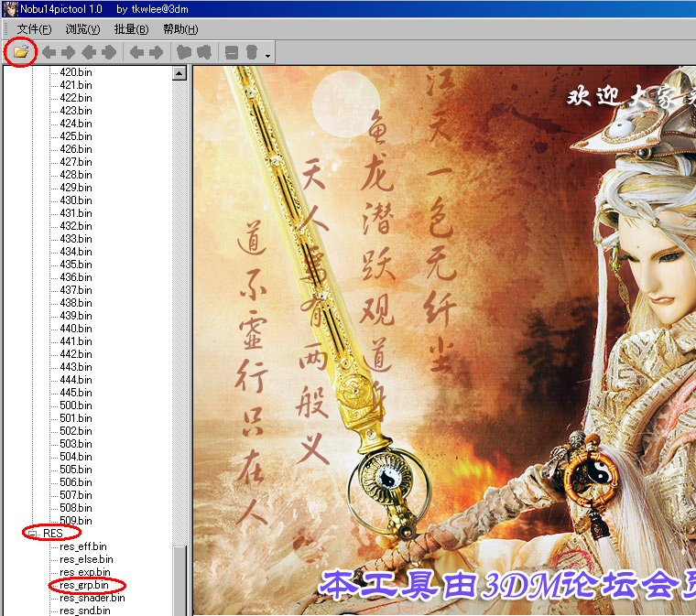The height and width of the screenshot is (616, 696).
Task: Select the RES folder node
Action: point(53,533)
